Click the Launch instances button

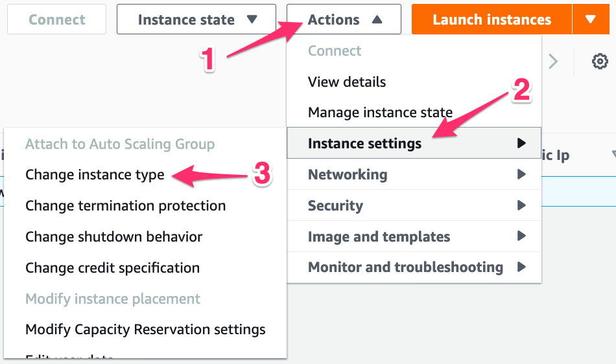tap(492, 19)
